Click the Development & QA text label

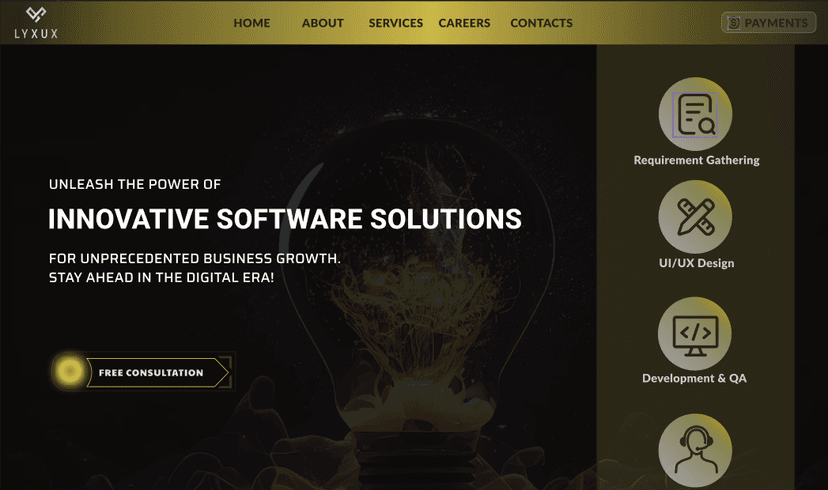pyautogui.click(x=694, y=378)
